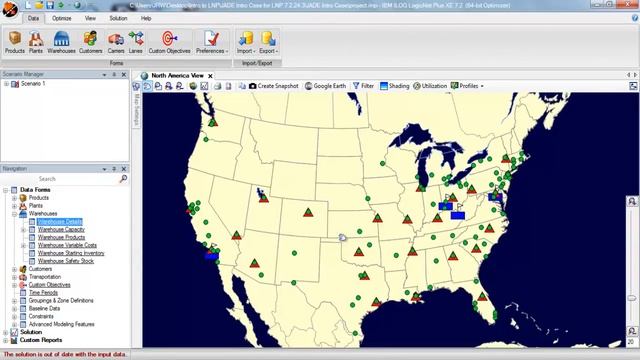Click the chart icon in map toolbar
This screenshot has width=640, height=360.
click(x=204, y=86)
